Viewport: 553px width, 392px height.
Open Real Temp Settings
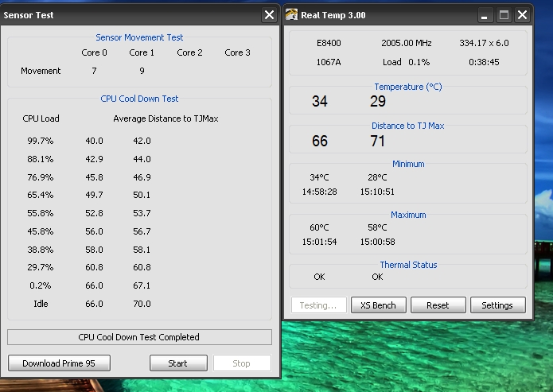[497, 305]
